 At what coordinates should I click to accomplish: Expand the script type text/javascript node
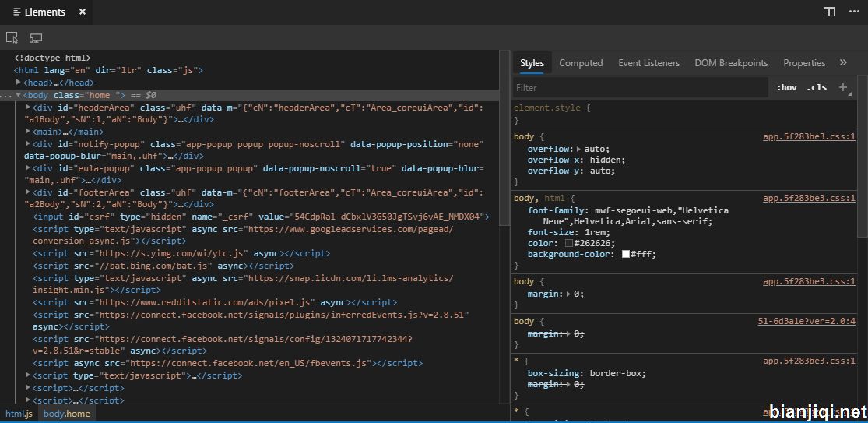point(28,375)
